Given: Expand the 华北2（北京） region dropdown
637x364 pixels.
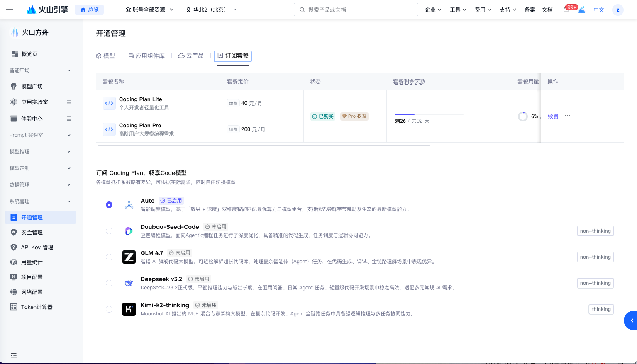Looking at the screenshot, I should tap(212, 10).
